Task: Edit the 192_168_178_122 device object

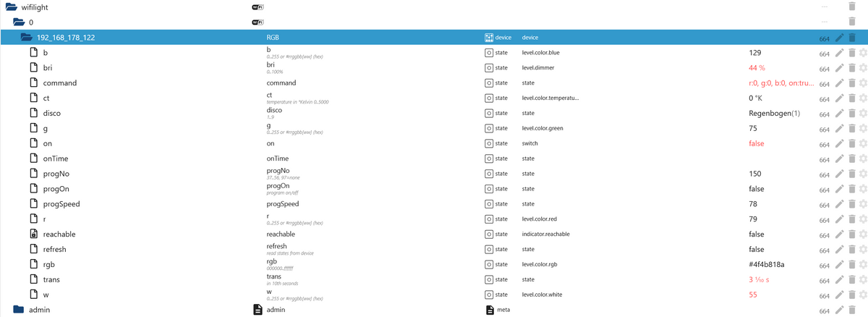Action: (x=839, y=38)
